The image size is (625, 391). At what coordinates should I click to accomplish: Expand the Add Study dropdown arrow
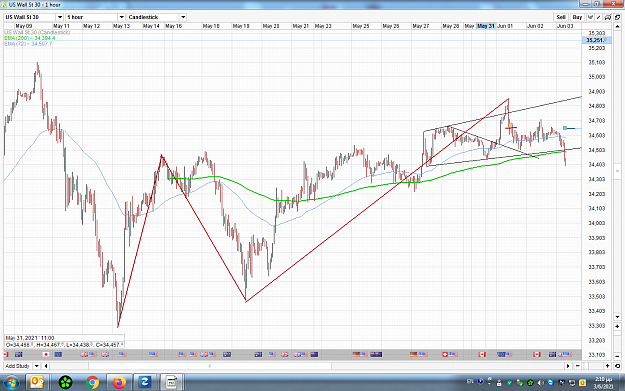36,366
